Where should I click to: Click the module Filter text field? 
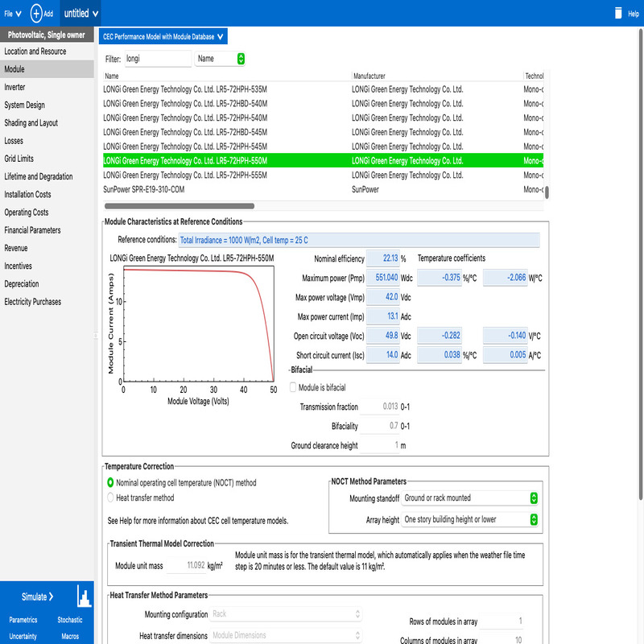coord(158,59)
